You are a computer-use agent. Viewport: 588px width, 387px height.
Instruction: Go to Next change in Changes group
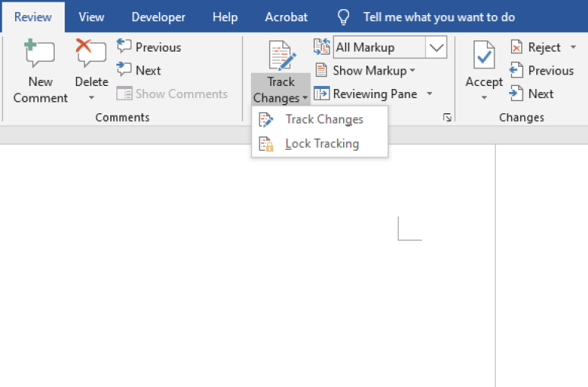pos(532,94)
